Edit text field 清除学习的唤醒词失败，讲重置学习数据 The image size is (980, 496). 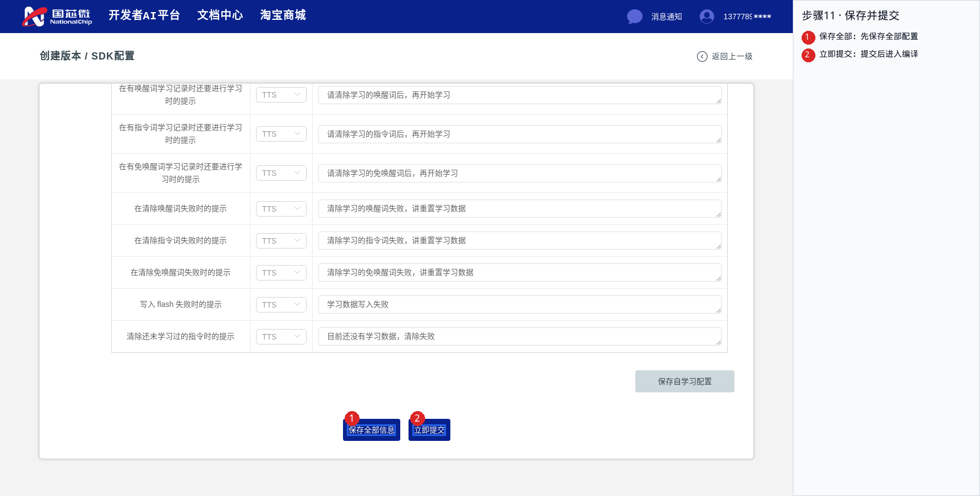click(x=520, y=208)
